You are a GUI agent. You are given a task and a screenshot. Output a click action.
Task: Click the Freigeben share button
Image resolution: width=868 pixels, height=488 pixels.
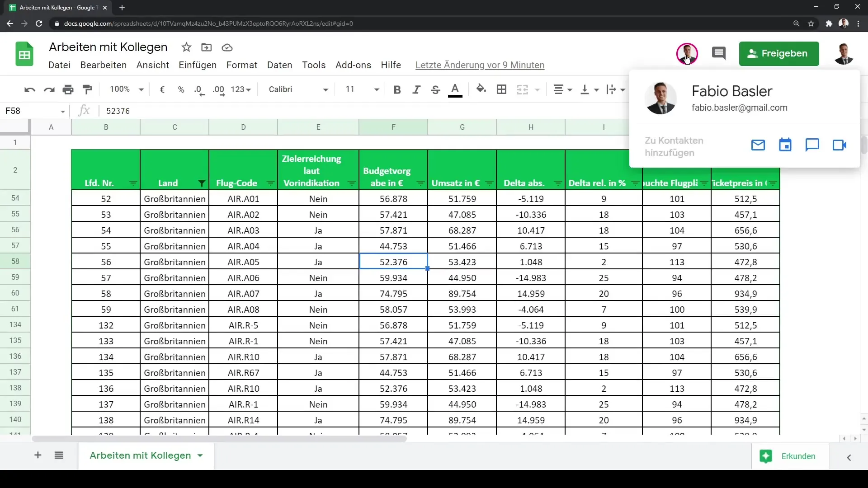(779, 53)
